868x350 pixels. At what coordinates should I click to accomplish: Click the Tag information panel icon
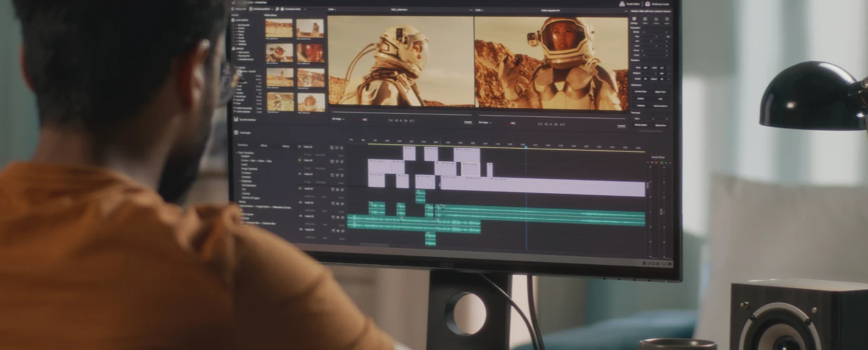tap(235, 119)
